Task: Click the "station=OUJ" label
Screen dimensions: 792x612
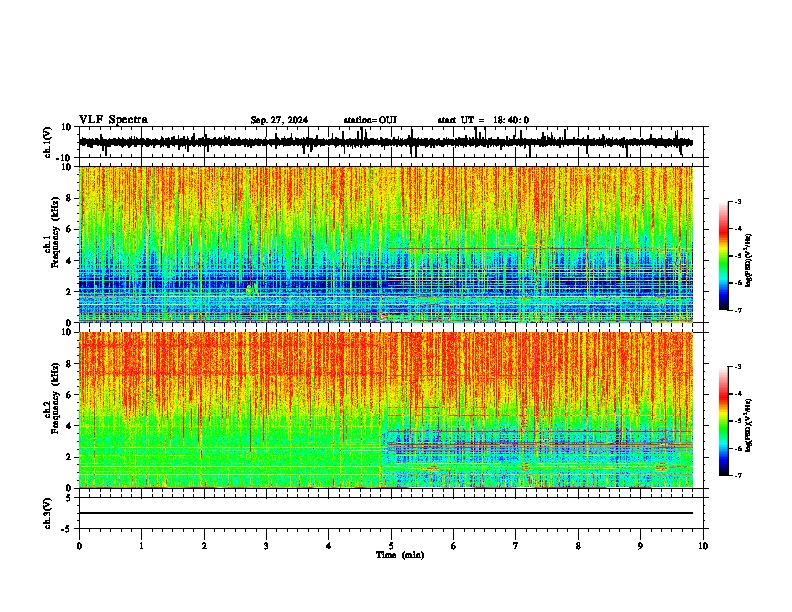Action: (370, 120)
